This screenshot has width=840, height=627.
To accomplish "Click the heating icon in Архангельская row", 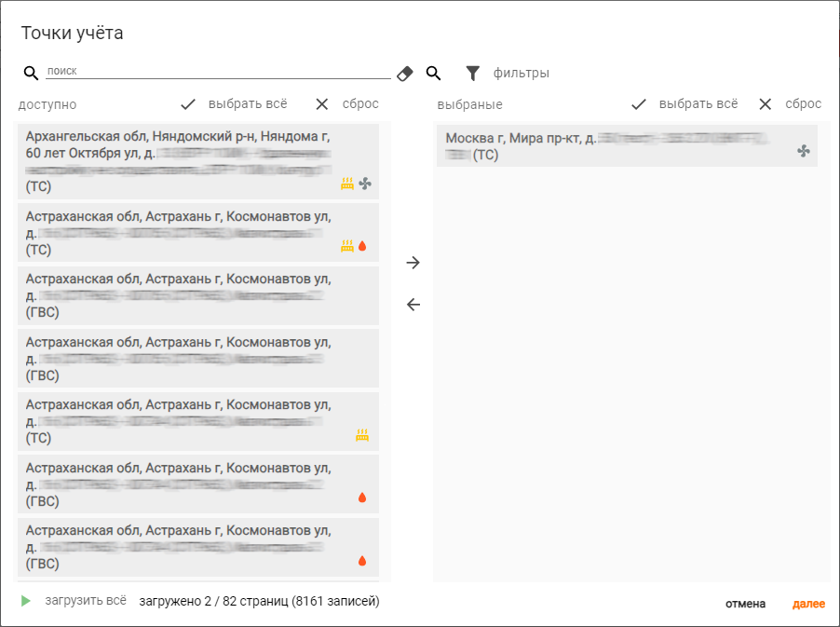I will point(347,184).
